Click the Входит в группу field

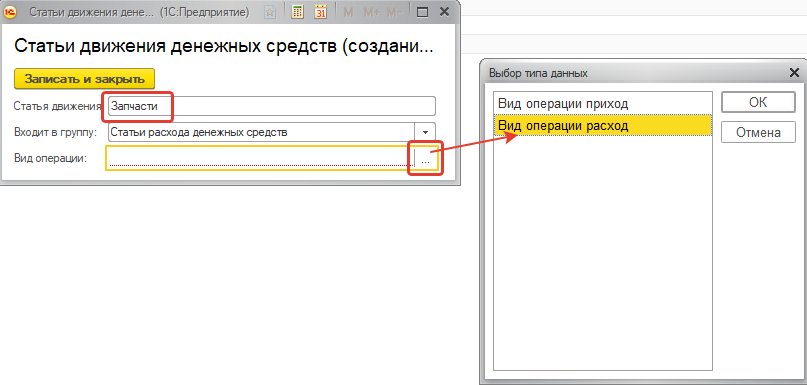click(261, 132)
